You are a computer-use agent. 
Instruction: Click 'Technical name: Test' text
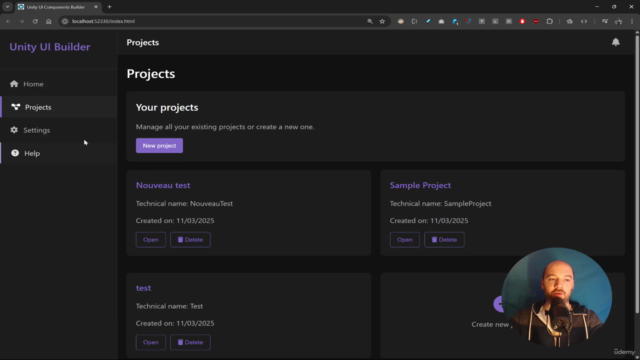169,306
